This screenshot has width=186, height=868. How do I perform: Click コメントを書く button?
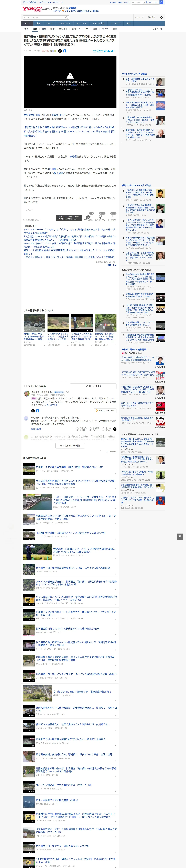pyautogui.click(x=93, y=386)
